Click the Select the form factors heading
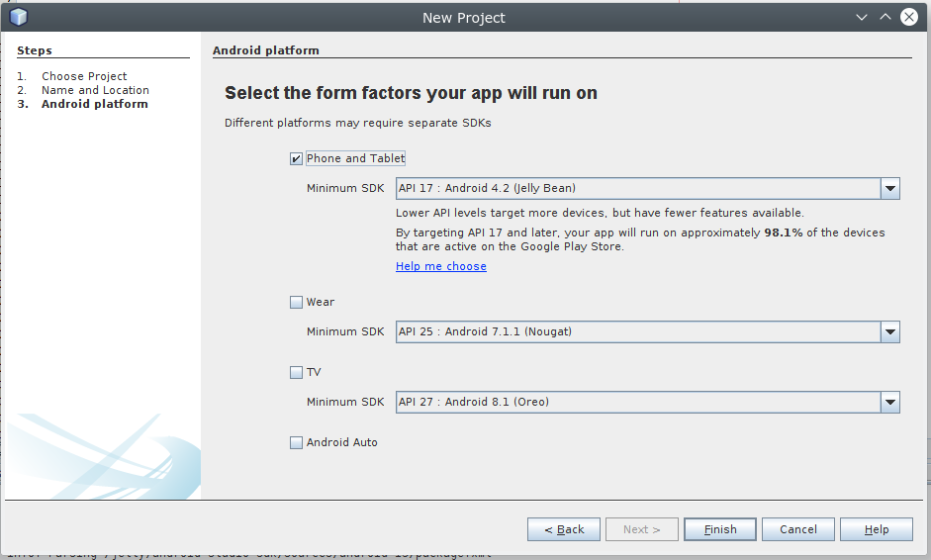Screen dimensions: 931x560 pyautogui.click(x=411, y=93)
